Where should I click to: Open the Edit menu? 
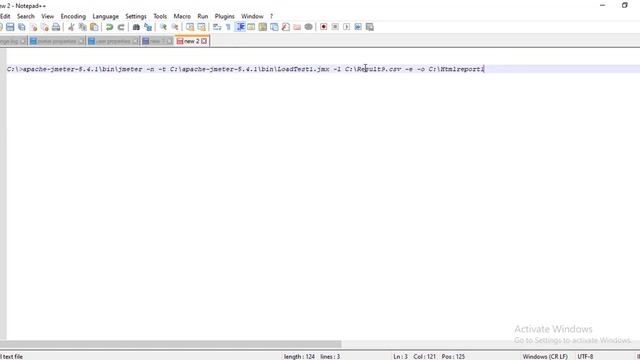(x=5, y=16)
